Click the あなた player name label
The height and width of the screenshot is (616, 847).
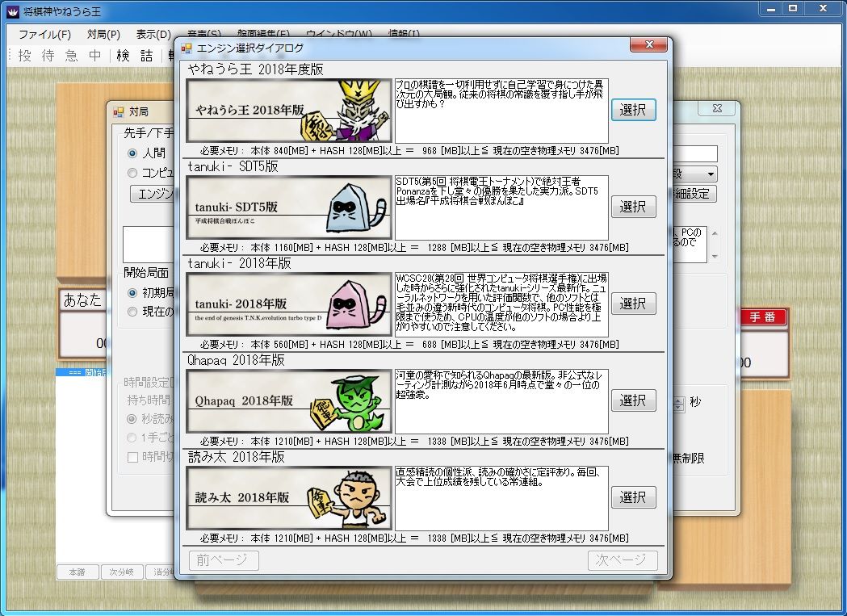point(82,300)
